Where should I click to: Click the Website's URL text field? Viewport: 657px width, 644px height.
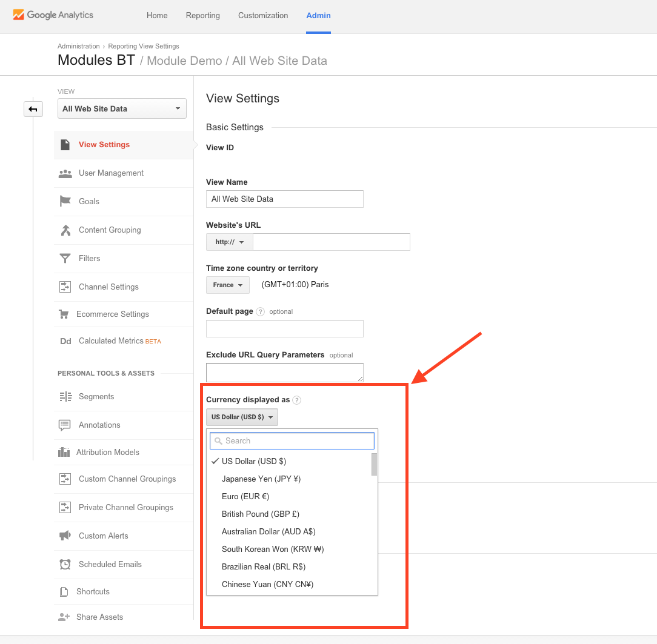(x=332, y=242)
